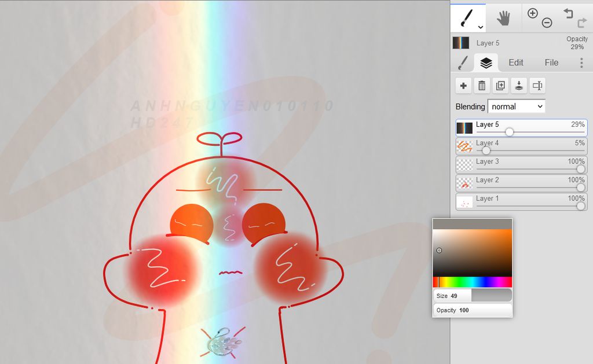This screenshot has height=364, width=593.
Task: Switch to the layers tab
Action: pos(486,62)
